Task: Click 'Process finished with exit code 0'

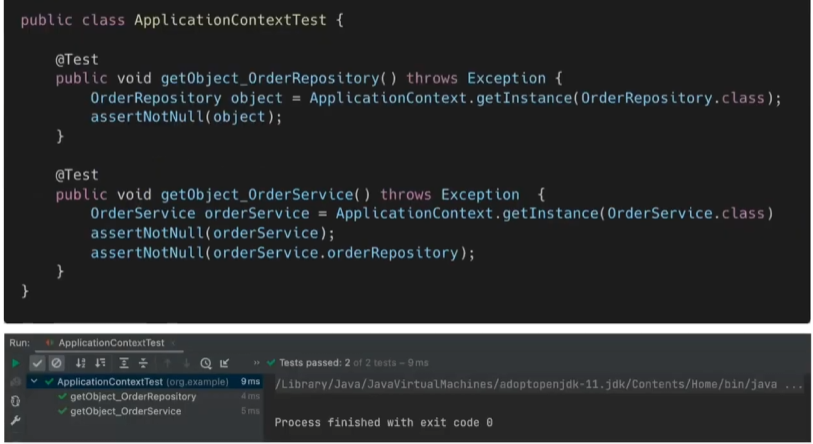Action: click(383, 422)
